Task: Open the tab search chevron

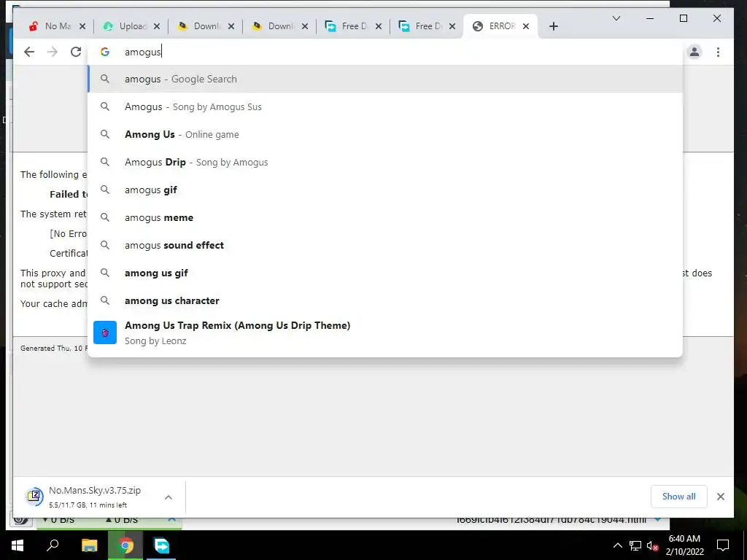Action: tap(616, 18)
